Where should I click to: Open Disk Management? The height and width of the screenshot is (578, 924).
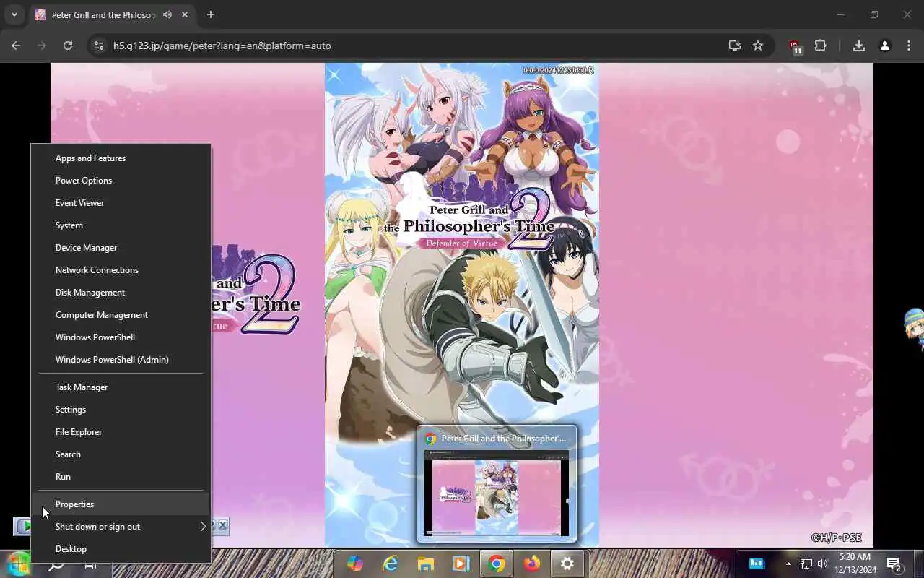point(121,293)
